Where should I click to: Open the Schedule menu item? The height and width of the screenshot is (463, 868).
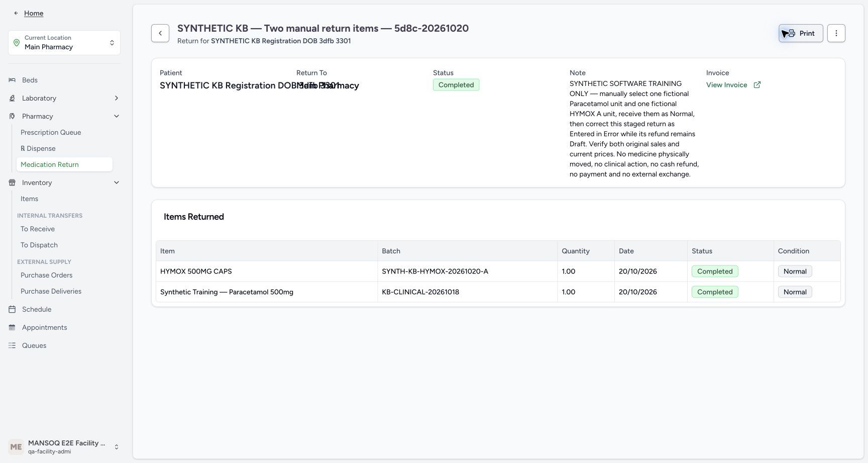(37, 309)
